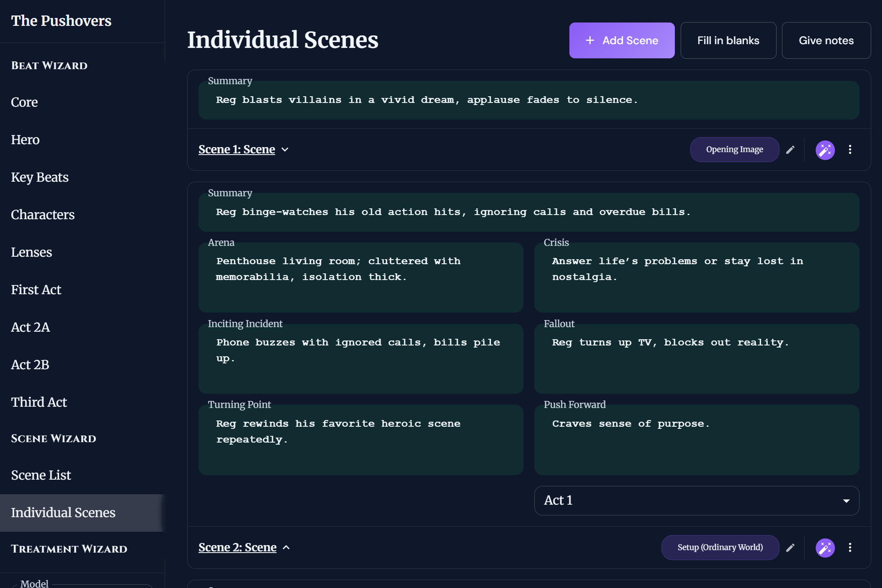Viewport: 882px width, 588px height.
Task: Click the Give notes button
Action: 826,40
